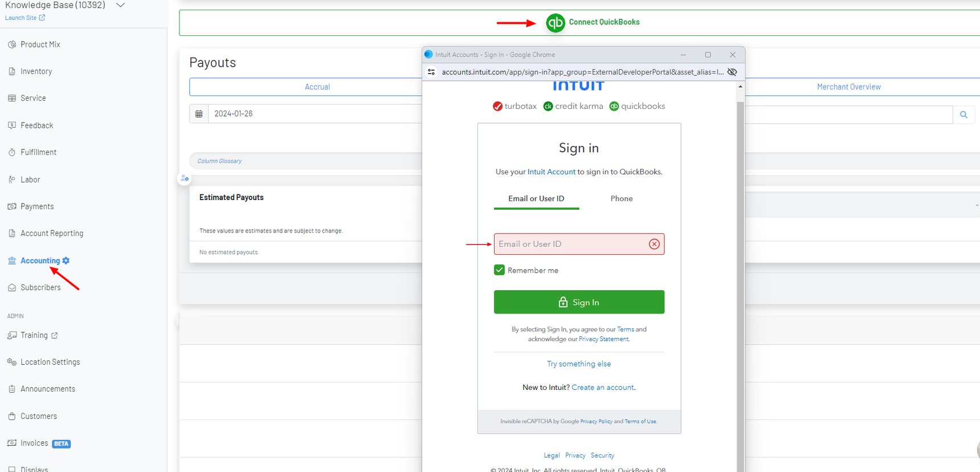
Task: Switch to the Accrual tab
Action: 317,87
